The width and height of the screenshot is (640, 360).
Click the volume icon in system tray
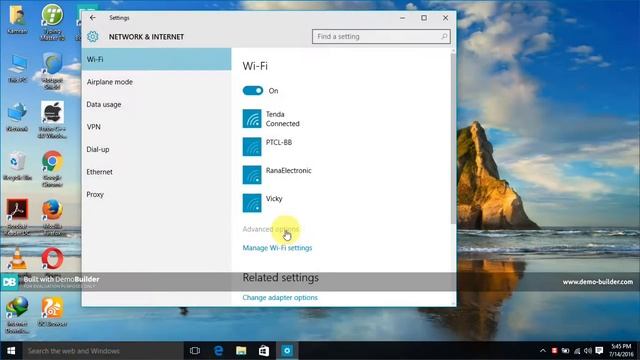pyautogui.click(x=587, y=351)
